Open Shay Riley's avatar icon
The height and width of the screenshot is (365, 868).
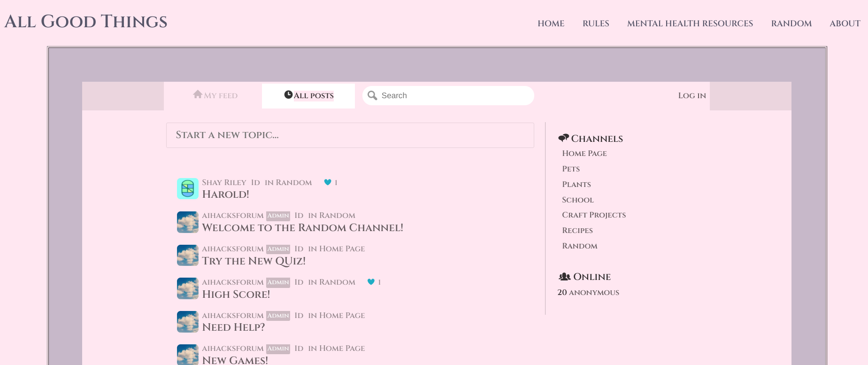[x=188, y=188]
